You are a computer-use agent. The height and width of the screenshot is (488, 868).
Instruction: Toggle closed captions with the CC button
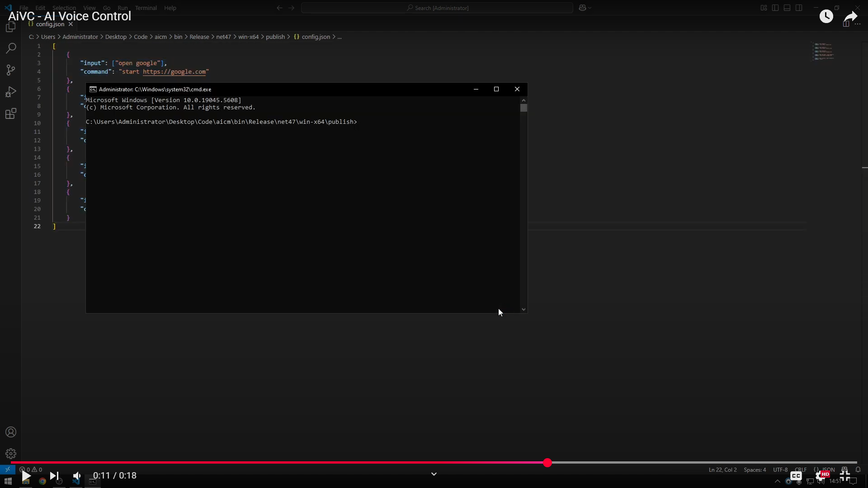pos(796,476)
